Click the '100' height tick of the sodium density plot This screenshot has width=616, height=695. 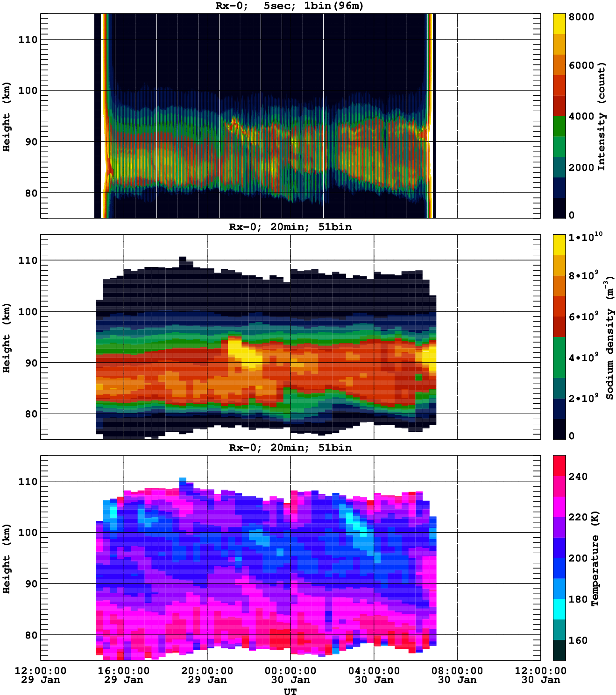[x=28, y=312]
